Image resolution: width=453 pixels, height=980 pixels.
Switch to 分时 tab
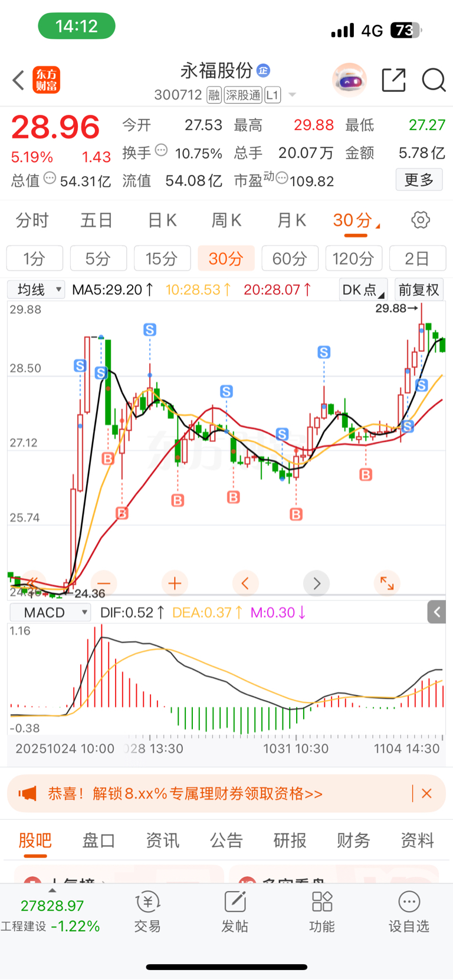(32, 220)
